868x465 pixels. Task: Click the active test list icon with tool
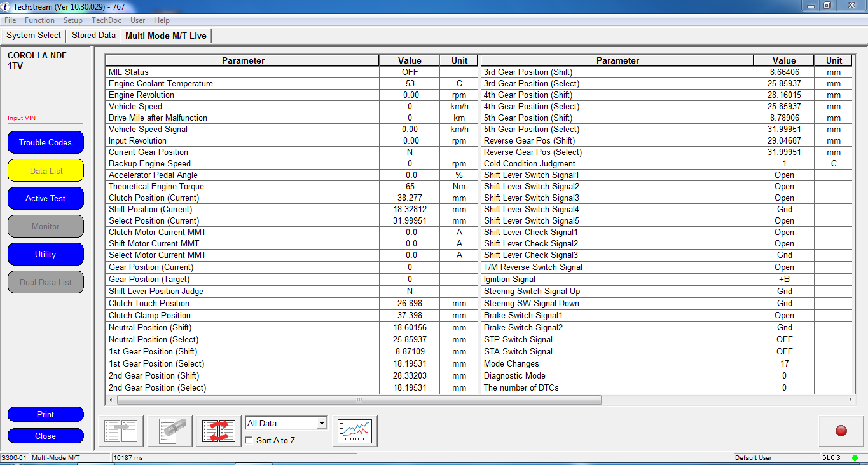coord(170,431)
